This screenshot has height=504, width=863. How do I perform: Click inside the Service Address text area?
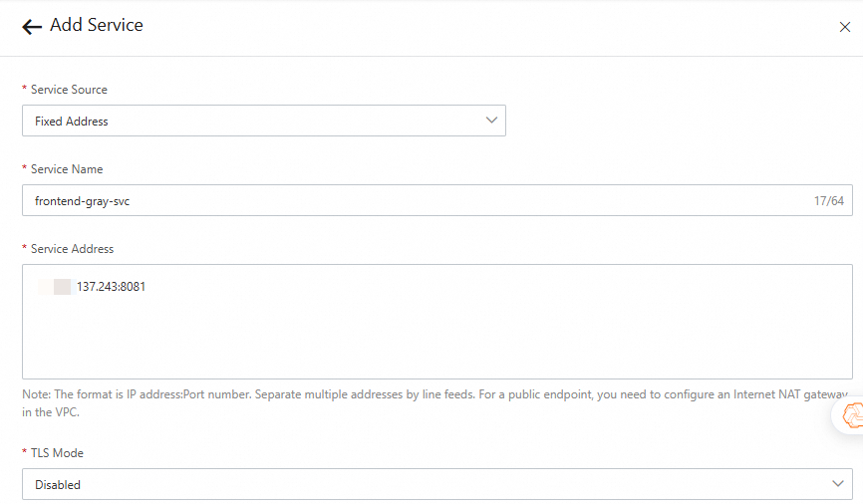[437, 322]
